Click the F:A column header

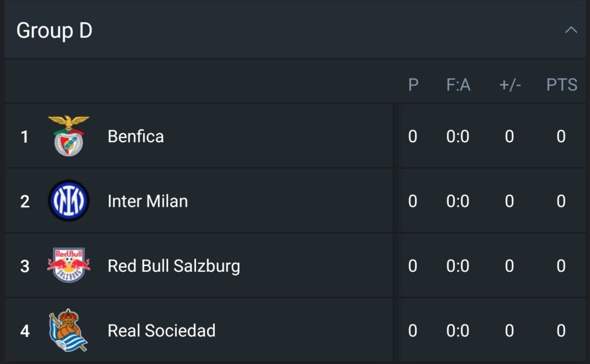(458, 85)
